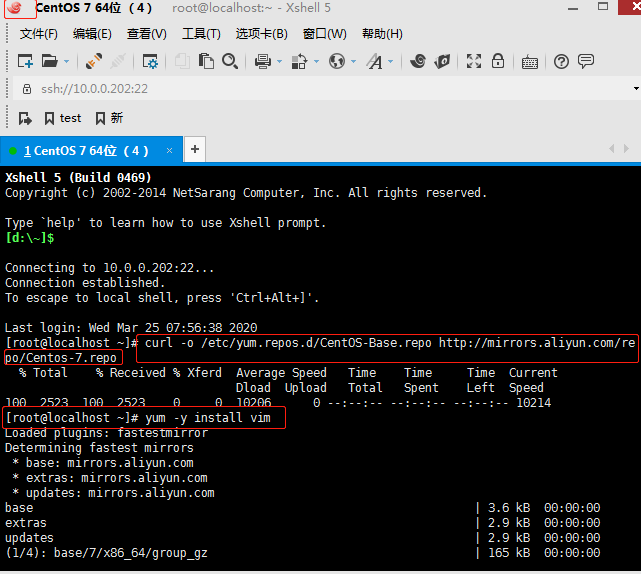Click '(1/4): base/7/x86_64/group_gz' line

click(106, 553)
